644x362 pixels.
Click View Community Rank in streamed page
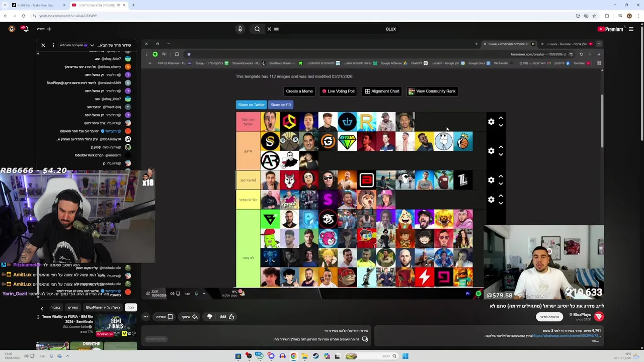point(432,91)
